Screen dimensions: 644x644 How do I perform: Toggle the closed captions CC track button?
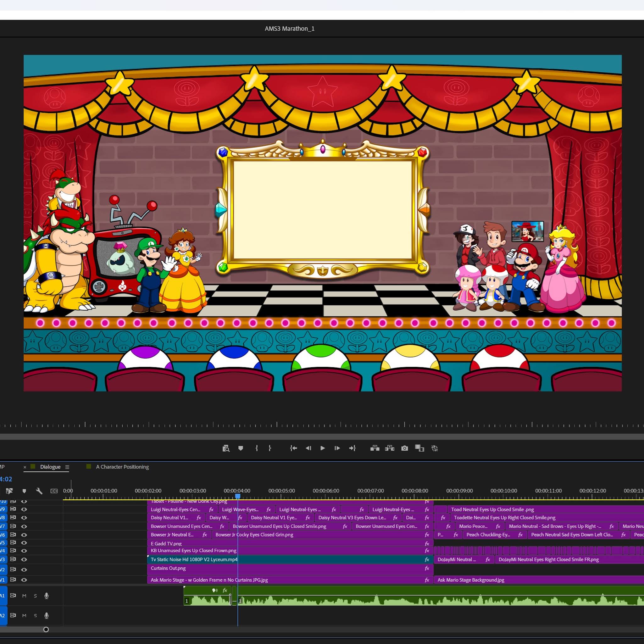54,491
